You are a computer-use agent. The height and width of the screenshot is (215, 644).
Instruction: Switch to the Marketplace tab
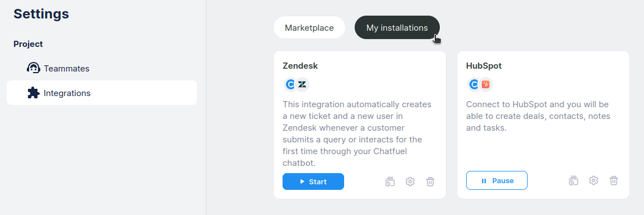309,27
